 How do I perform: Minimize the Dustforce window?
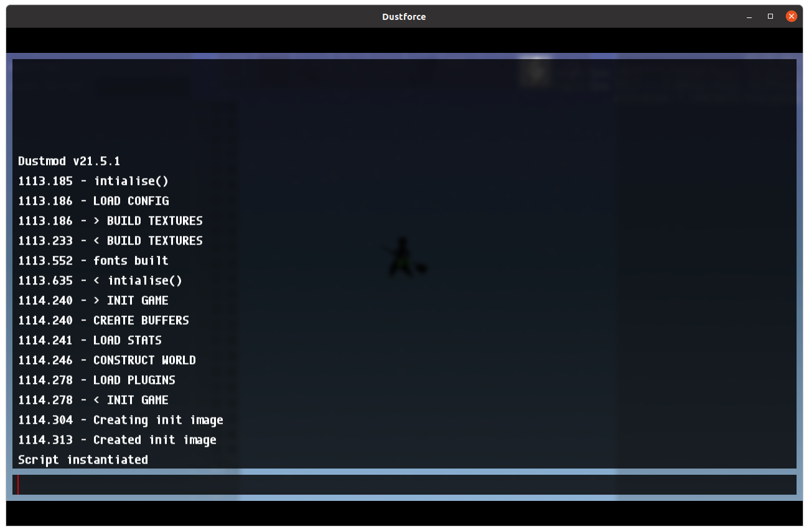[x=749, y=17]
